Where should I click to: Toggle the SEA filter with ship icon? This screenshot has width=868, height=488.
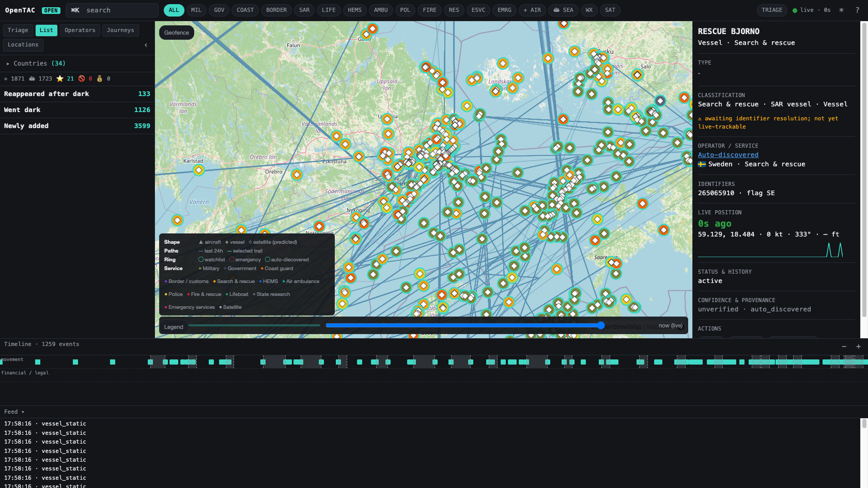563,10
